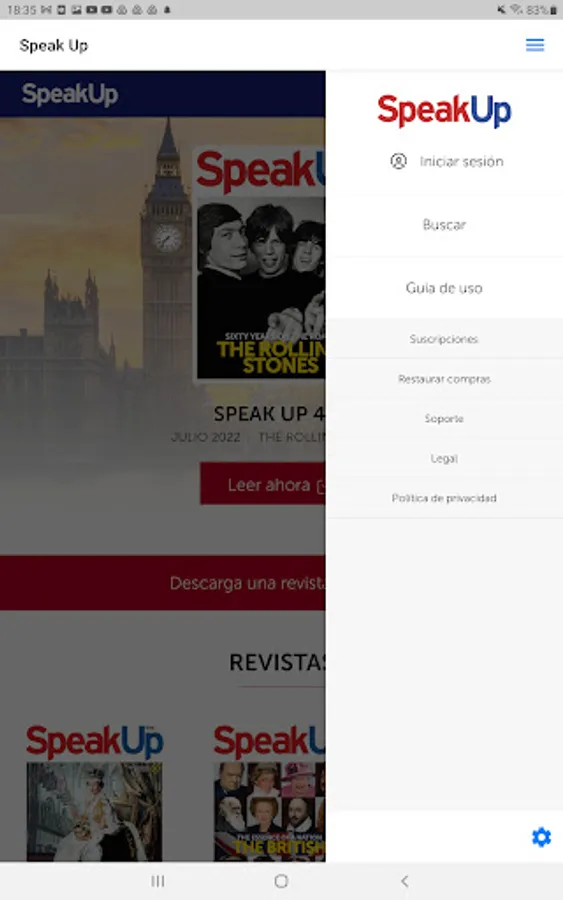Go to Suscripciones in the drawer
This screenshot has height=900, width=563.
point(444,339)
